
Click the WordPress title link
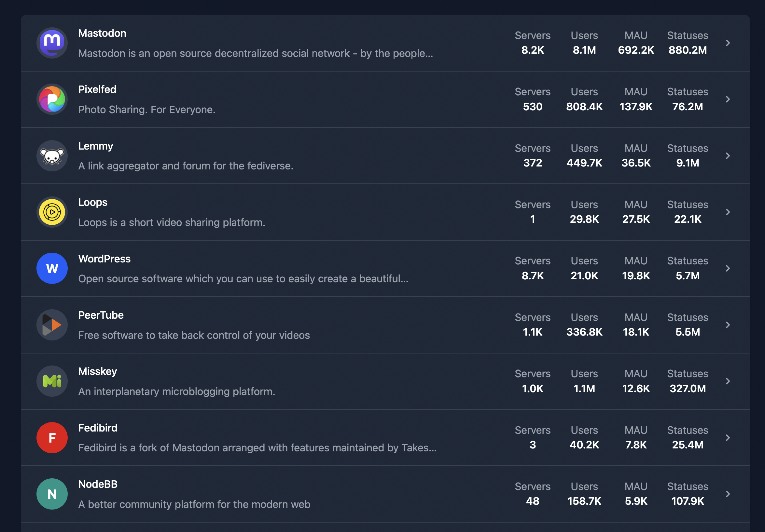[104, 259]
